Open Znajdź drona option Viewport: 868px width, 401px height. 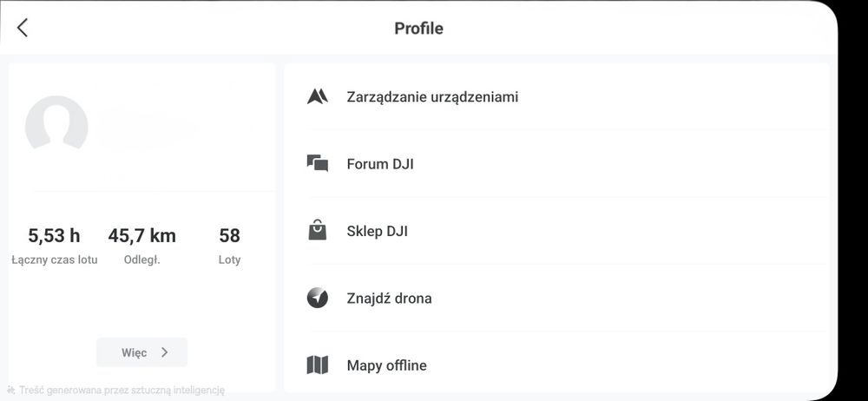tap(389, 298)
